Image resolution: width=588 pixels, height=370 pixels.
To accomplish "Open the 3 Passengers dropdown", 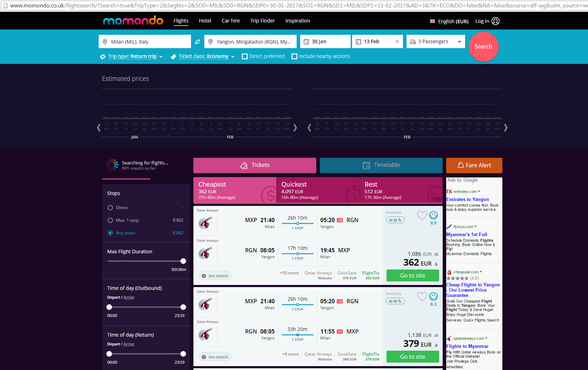I will [436, 41].
